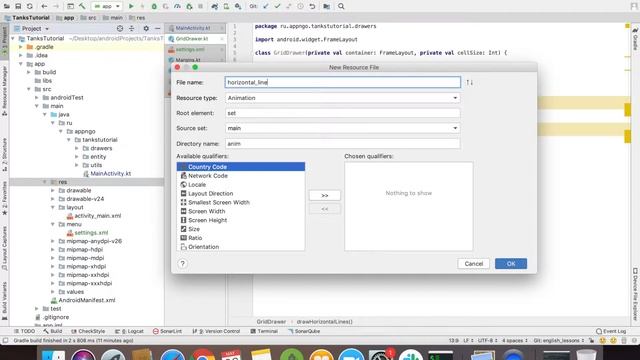Open the TODO tool window tab
This screenshot has height=360, width=640.
tap(24, 331)
